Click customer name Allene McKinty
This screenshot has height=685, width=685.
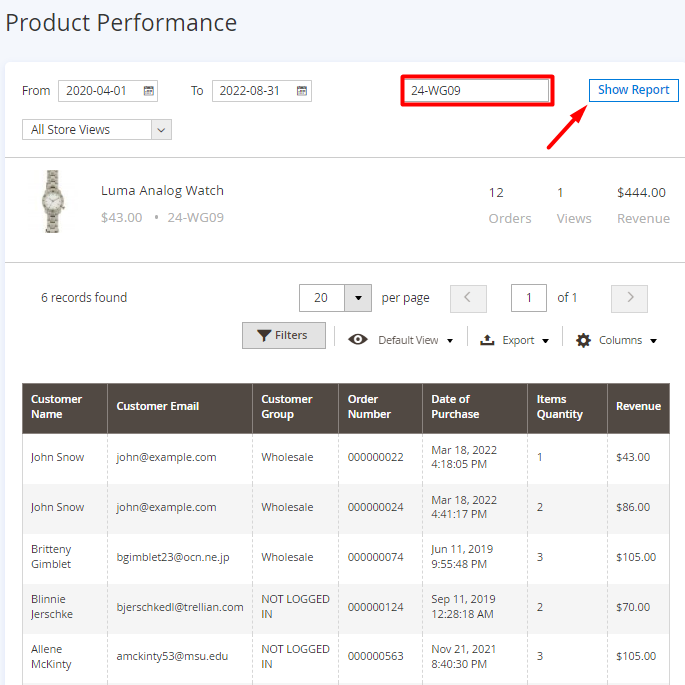coord(51,656)
